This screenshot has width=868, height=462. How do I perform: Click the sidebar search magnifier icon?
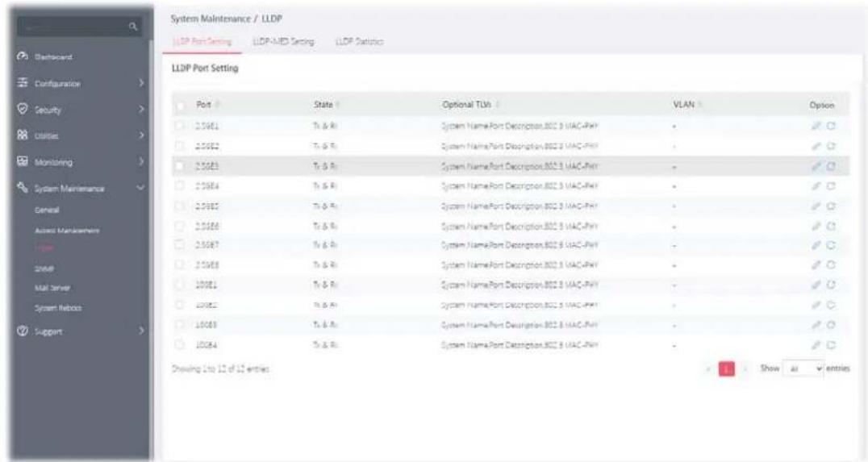coord(133,26)
